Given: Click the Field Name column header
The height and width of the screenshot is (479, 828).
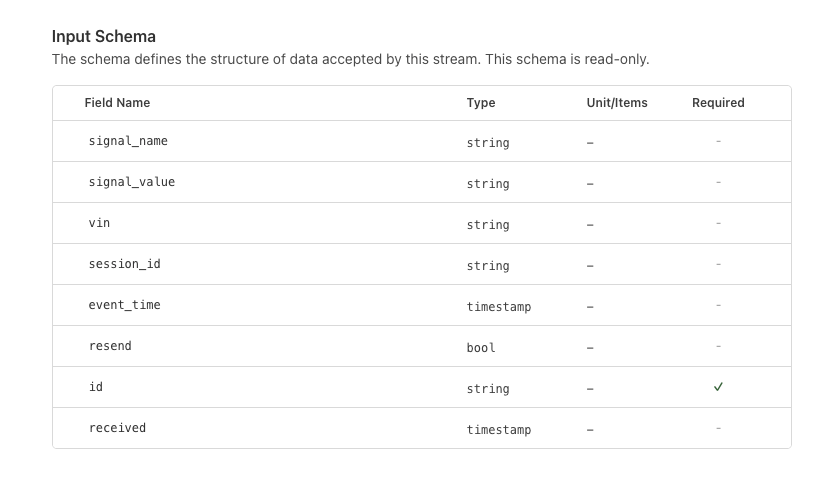Looking at the screenshot, I should coord(117,103).
